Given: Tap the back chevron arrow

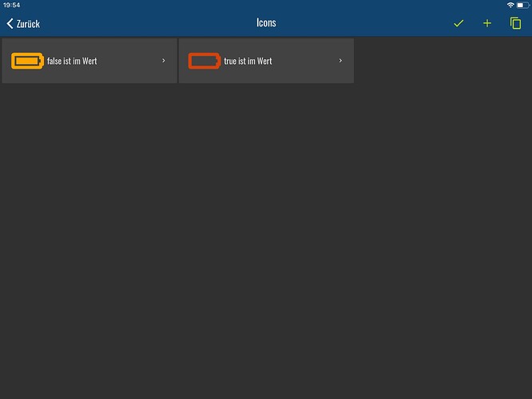Looking at the screenshot, I should [10, 24].
